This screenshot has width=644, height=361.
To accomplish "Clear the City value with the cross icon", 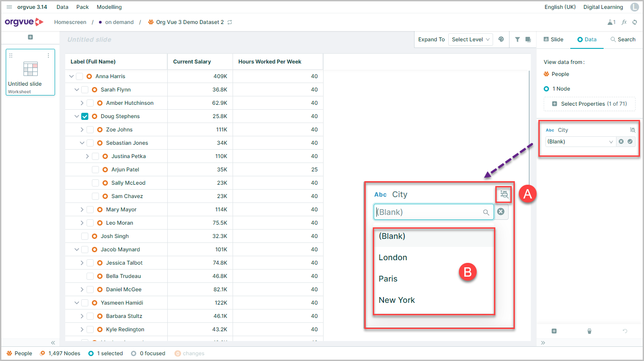I will pyautogui.click(x=621, y=142).
